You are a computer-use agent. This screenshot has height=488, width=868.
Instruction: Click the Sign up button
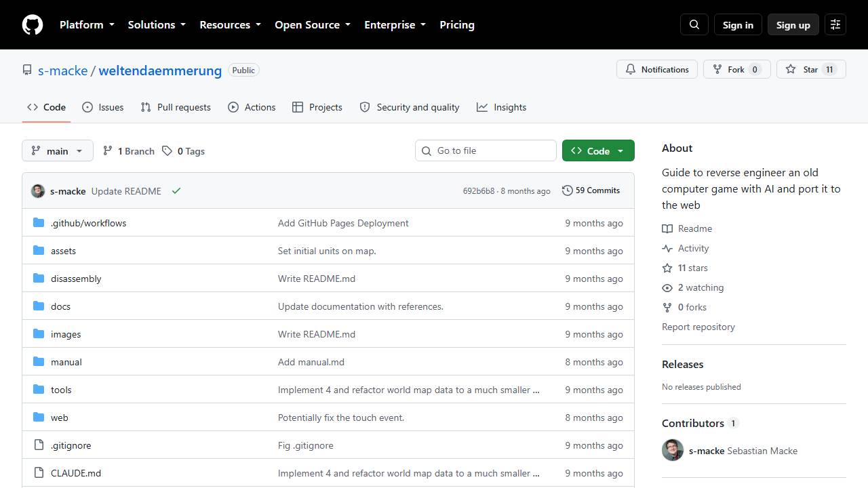[x=793, y=24]
